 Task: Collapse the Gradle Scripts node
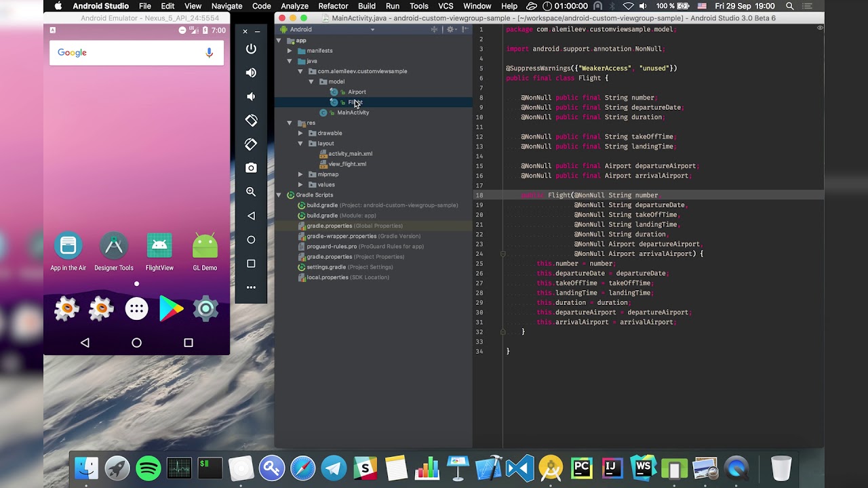(279, 195)
